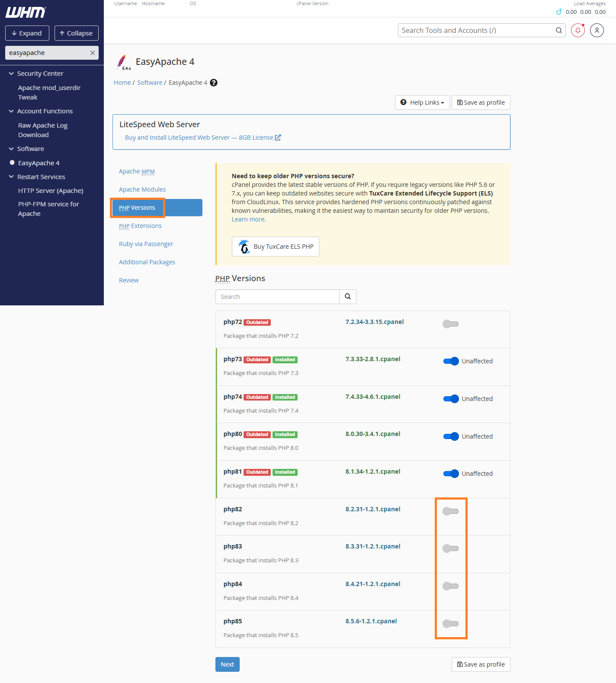Switch to the PHP Extensions tab
The image size is (616, 683).
140,226
